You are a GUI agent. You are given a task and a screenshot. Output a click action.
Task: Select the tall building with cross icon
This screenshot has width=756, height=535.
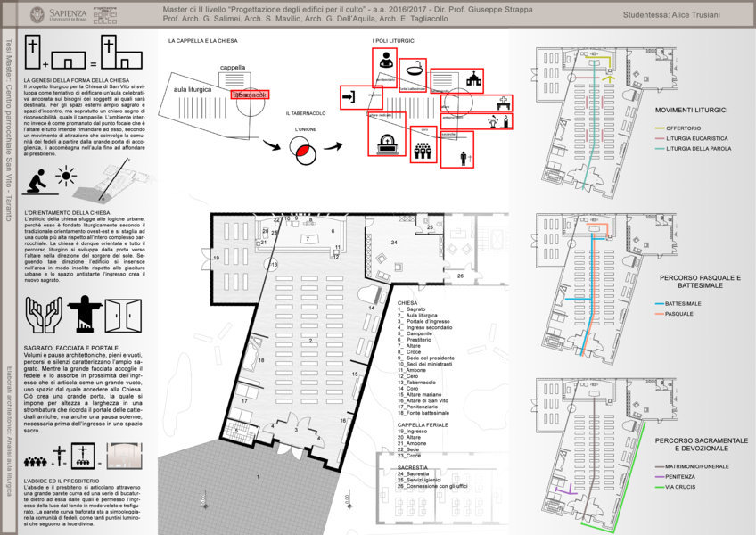(33, 52)
